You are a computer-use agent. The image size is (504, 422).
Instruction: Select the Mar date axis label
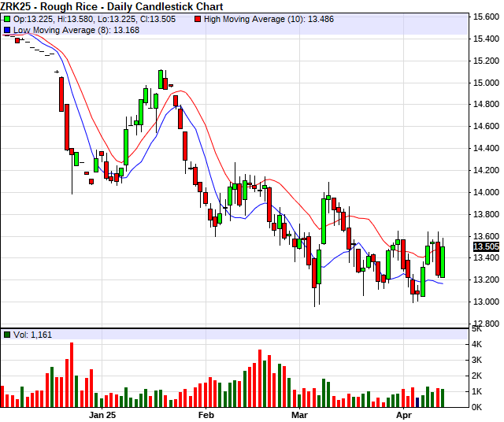[x=299, y=413]
